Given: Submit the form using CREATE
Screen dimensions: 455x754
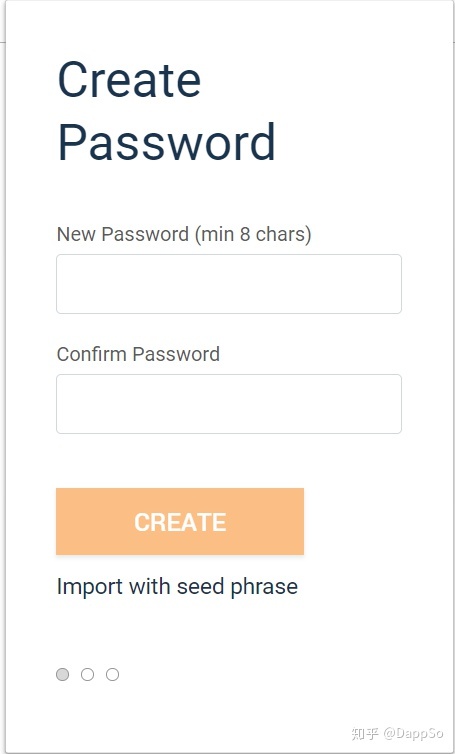Looking at the screenshot, I should (180, 521).
